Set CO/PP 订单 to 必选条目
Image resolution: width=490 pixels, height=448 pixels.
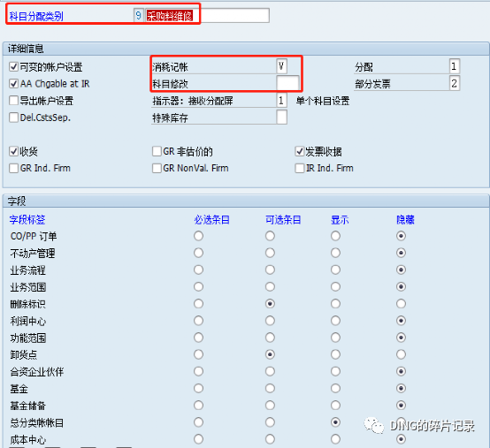[x=198, y=236]
